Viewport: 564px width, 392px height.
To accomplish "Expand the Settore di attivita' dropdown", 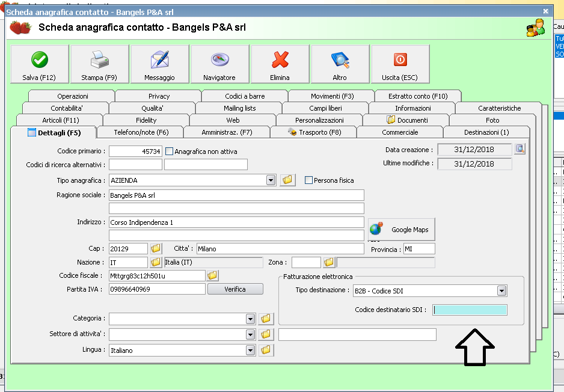I will [250, 334].
